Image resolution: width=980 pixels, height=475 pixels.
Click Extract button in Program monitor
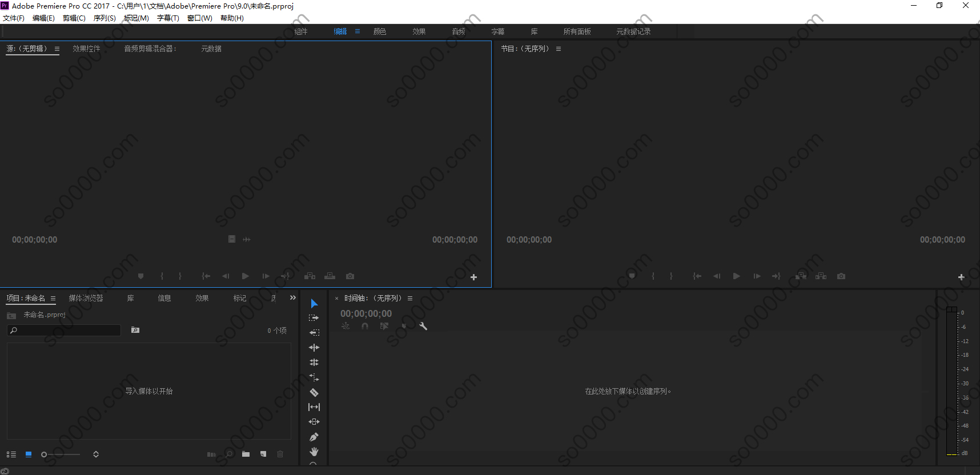coord(821,276)
